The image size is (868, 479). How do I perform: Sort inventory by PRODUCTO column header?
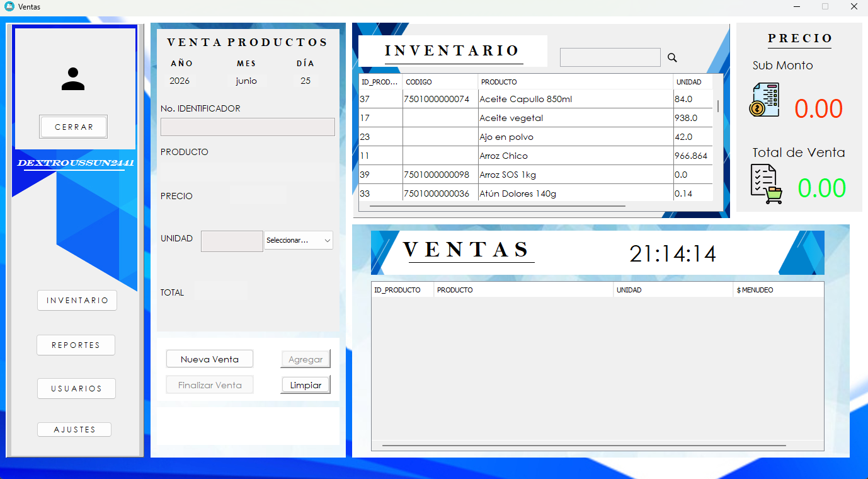pos(576,82)
